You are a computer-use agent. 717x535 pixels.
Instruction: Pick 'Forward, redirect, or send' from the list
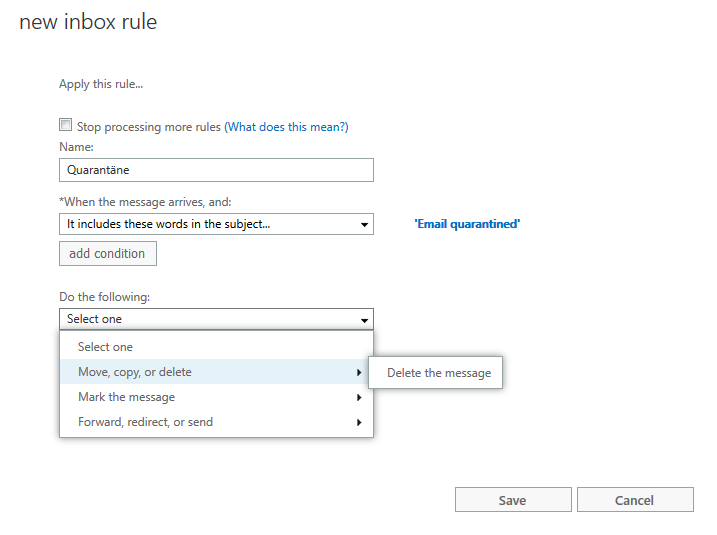click(216, 422)
